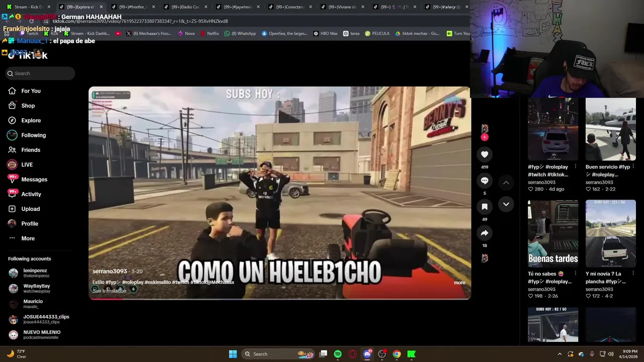Open Netflix bookmark
The image size is (644, 362).
pyautogui.click(x=210, y=34)
